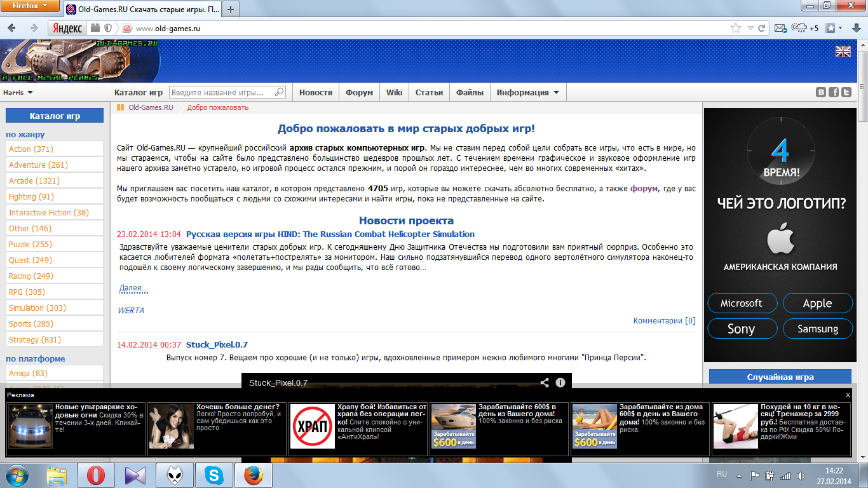Open the Firefox application menu
Viewport: 868px width, 488px height.
(31, 6)
